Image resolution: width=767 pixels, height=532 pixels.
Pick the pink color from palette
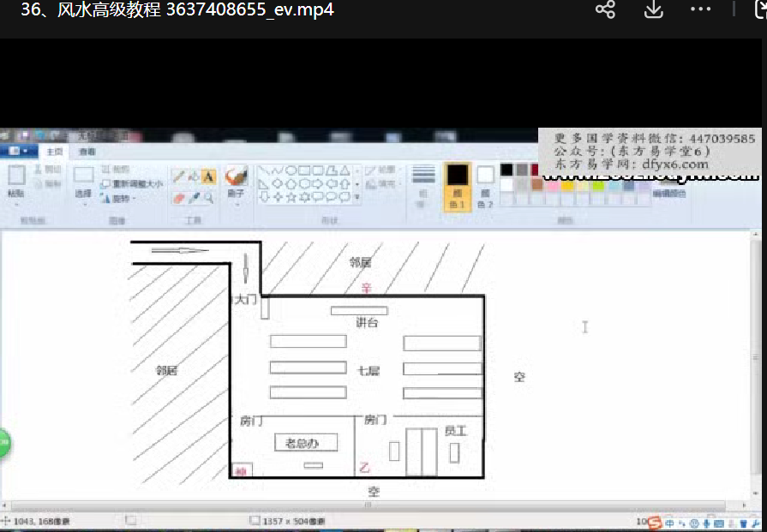coord(552,186)
